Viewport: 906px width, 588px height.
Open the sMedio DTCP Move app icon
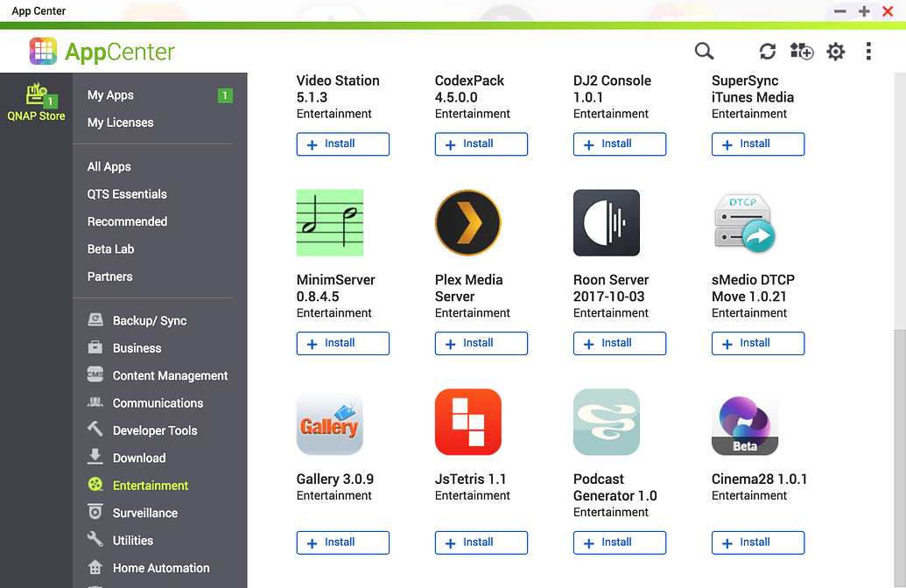(x=744, y=222)
